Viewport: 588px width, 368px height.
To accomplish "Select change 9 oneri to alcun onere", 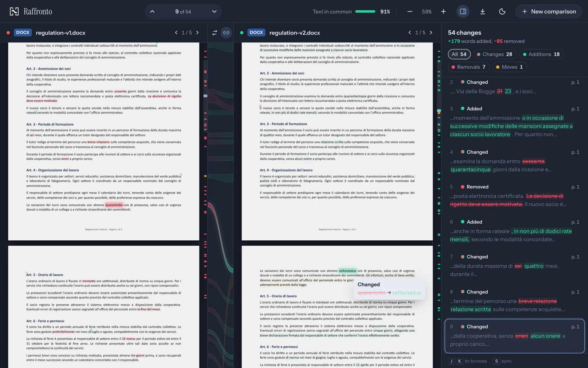I will [514, 336].
